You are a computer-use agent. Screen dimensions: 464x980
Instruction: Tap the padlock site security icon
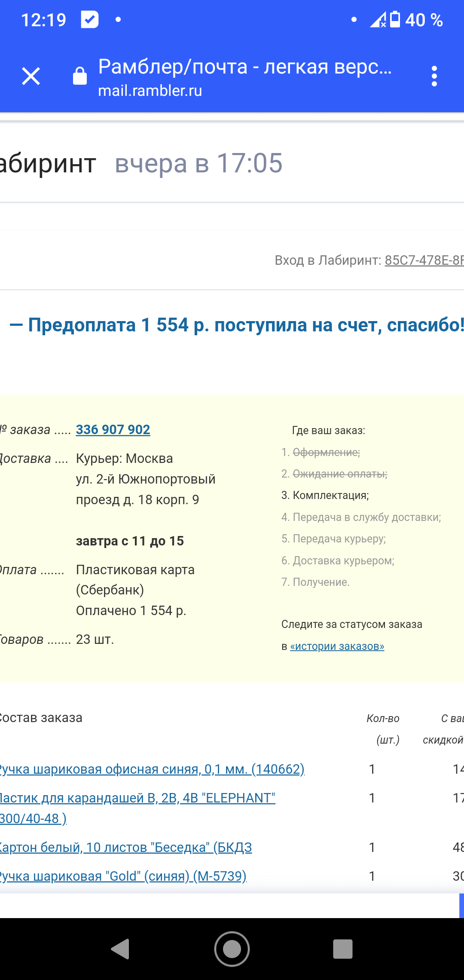tap(80, 76)
